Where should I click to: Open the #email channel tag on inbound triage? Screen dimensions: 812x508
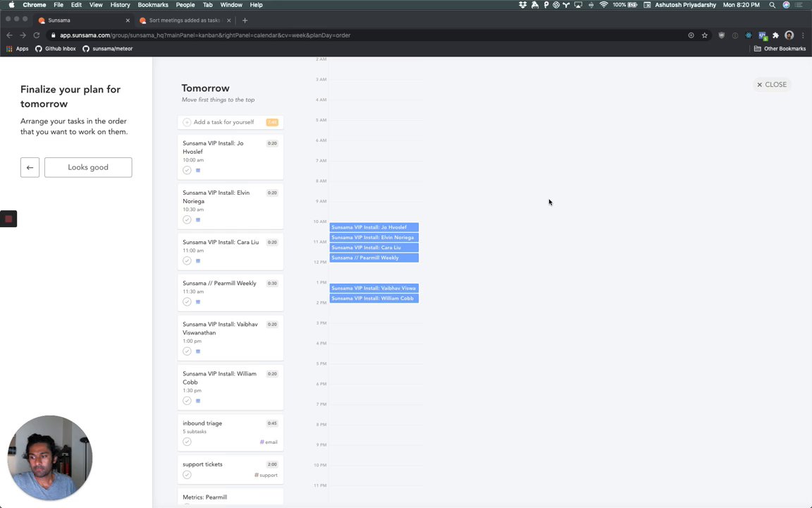click(x=269, y=442)
